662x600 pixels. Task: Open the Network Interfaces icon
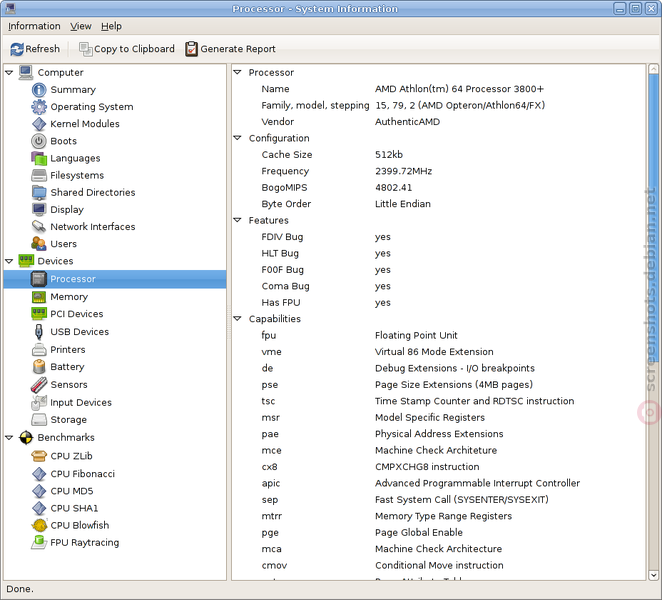pyautogui.click(x=39, y=227)
